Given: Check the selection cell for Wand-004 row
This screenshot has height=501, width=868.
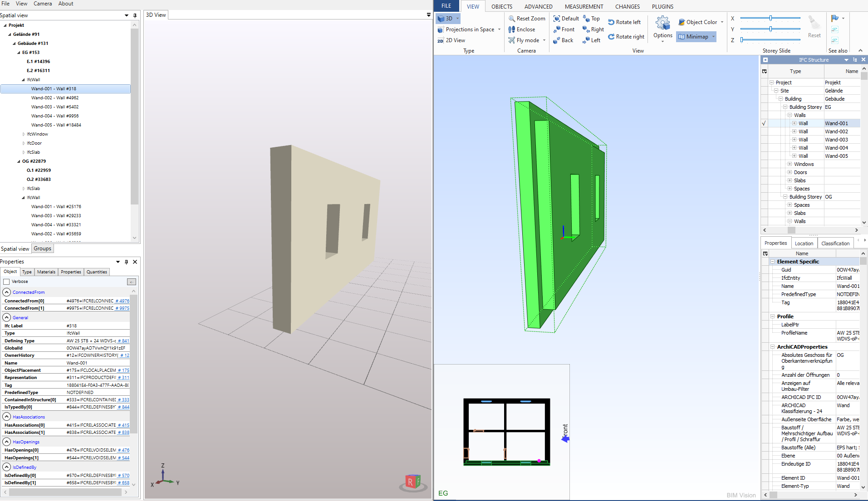Looking at the screenshot, I should coord(764,148).
